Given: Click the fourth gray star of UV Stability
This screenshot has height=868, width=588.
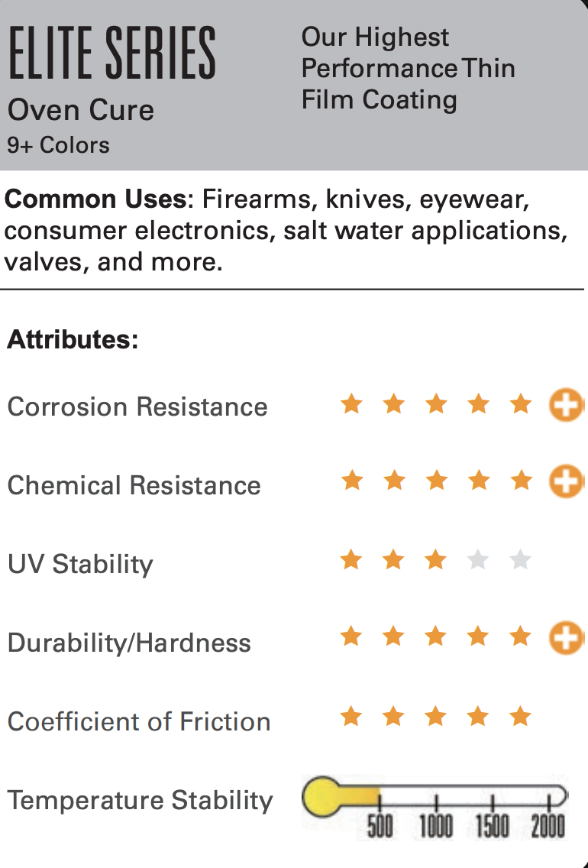Looking at the screenshot, I should pos(478,560).
